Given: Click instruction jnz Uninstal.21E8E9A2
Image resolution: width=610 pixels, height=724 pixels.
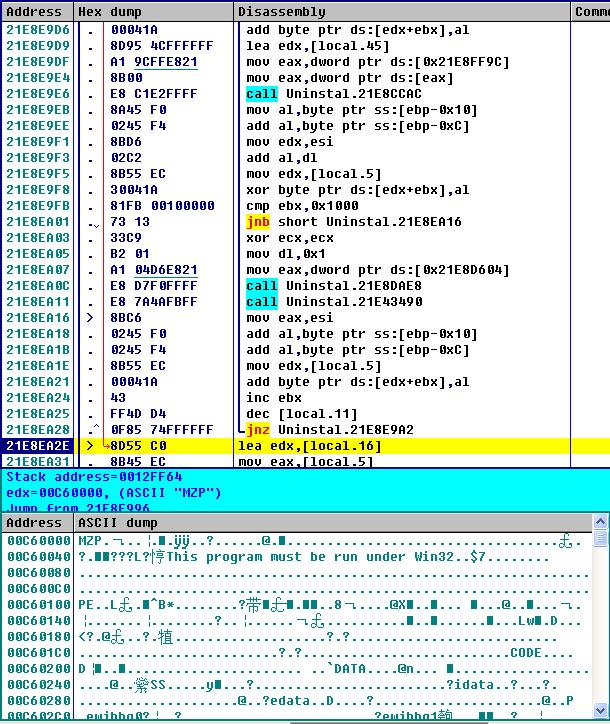Looking at the screenshot, I should [330, 430].
